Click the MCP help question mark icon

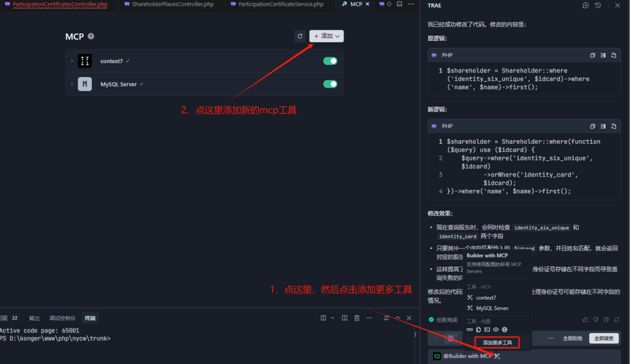pyautogui.click(x=91, y=36)
